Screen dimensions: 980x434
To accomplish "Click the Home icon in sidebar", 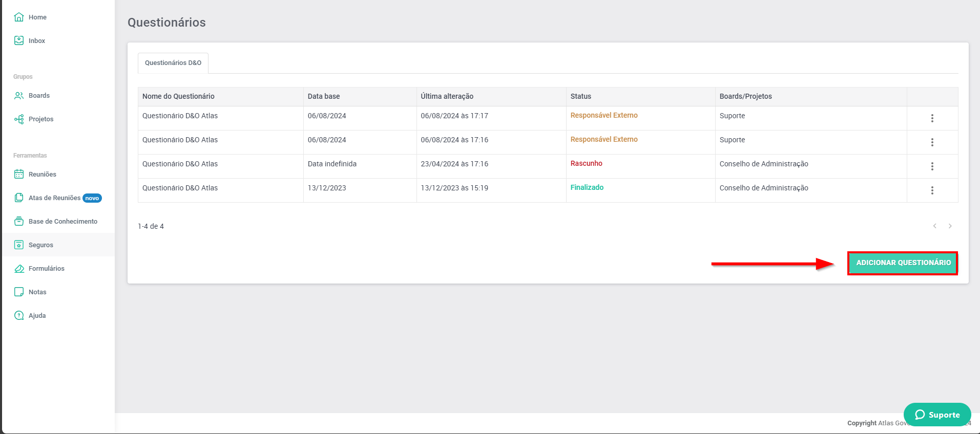I will pos(19,17).
